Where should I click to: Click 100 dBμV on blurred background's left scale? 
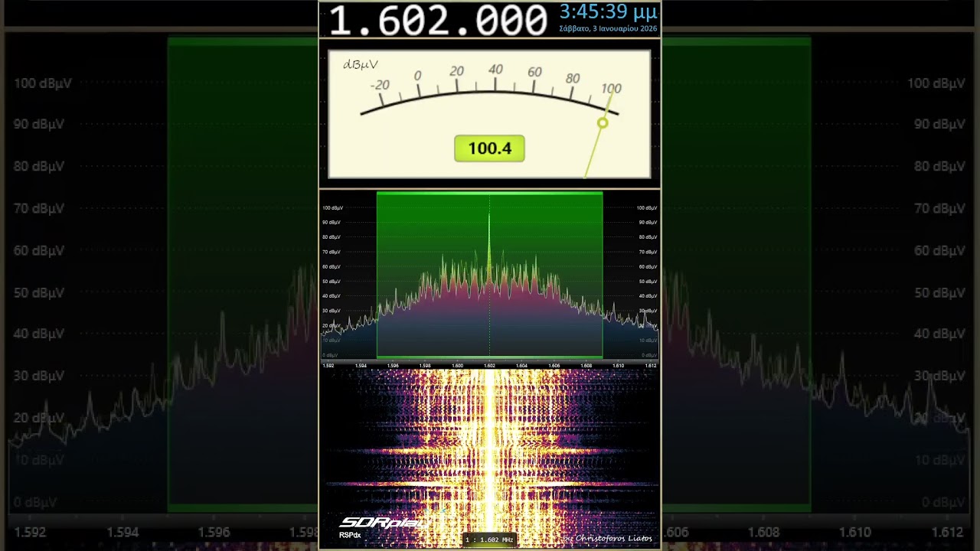click(x=43, y=83)
